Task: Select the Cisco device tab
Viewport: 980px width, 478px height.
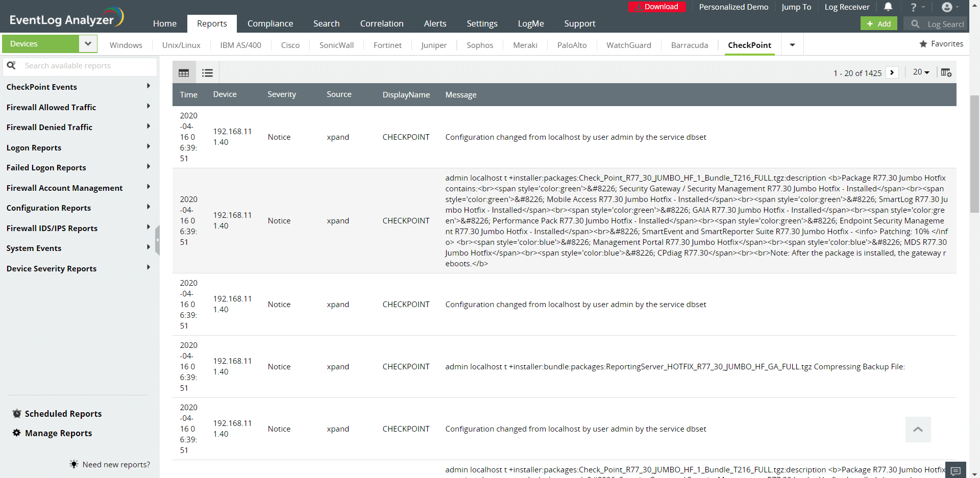Action: [290, 45]
